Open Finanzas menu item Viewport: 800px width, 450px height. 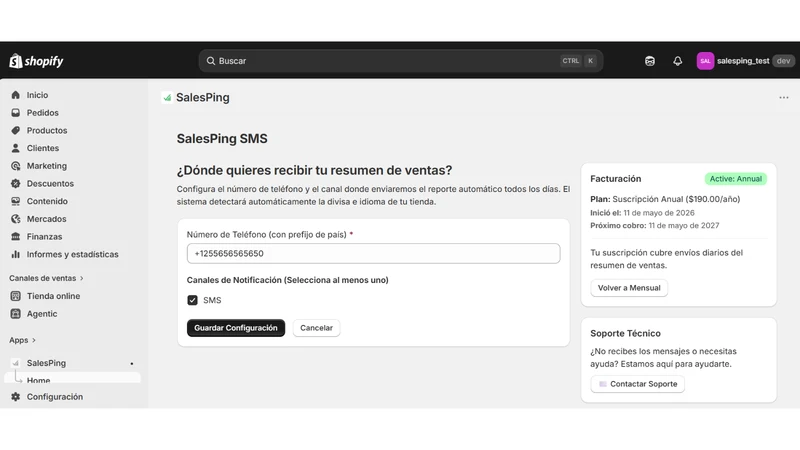point(44,237)
